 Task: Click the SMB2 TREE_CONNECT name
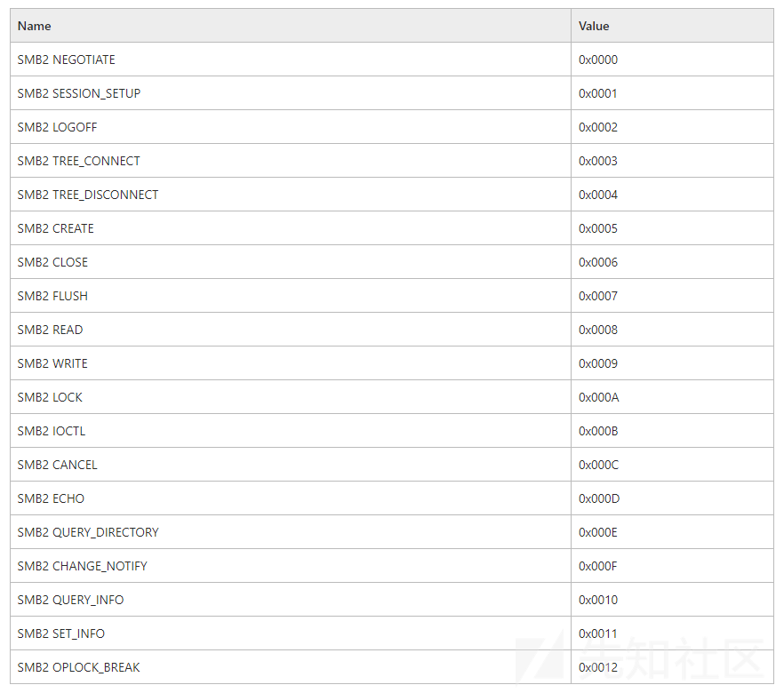coord(78,161)
